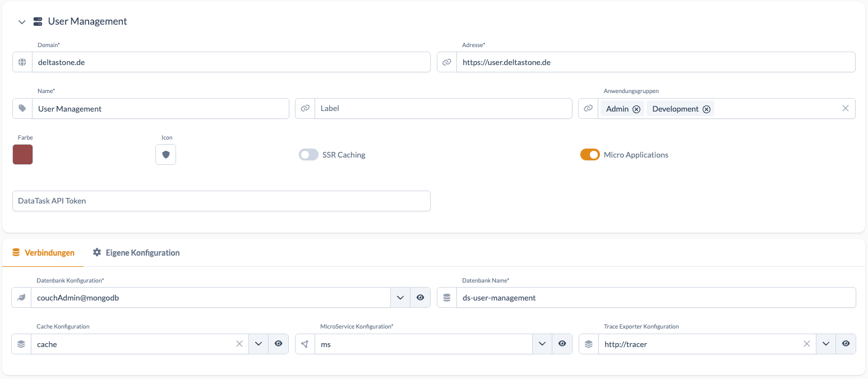Clear all Anwendungsgruppen selections
868x379 pixels.
click(846, 108)
